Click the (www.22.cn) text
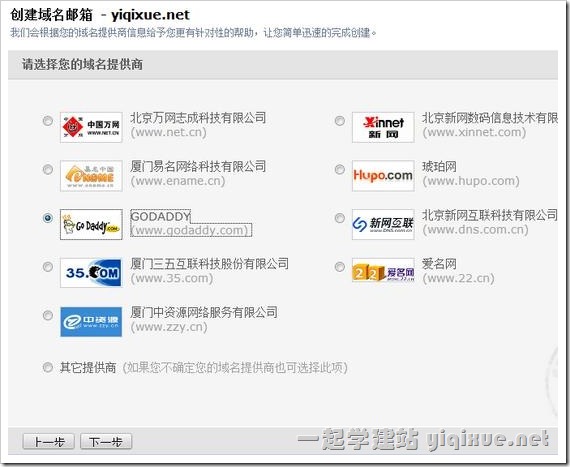The height and width of the screenshot is (467, 570). coord(458,278)
